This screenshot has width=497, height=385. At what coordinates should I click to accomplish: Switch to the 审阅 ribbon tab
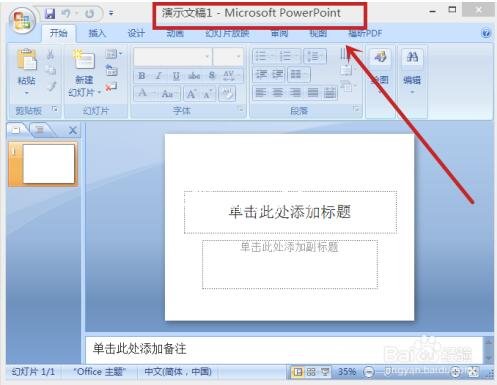279,33
